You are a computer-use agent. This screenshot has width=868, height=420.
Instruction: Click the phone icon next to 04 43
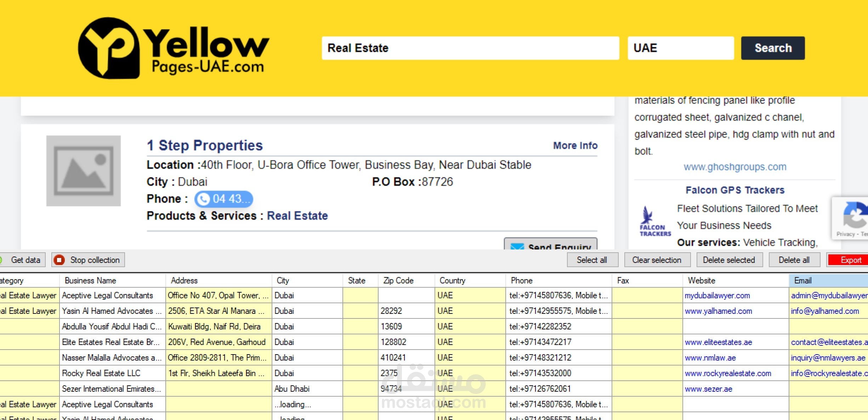pos(203,199)
